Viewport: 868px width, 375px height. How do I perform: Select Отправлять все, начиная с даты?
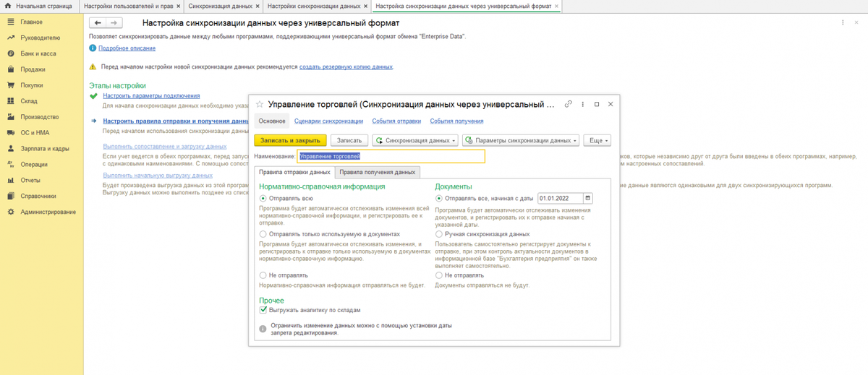click(x=440, y=198)
